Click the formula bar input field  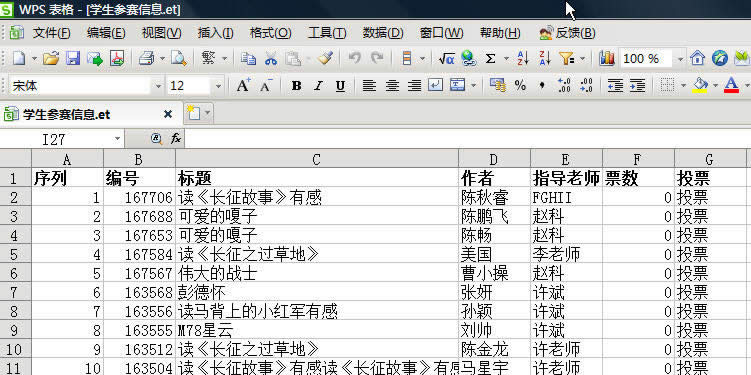tap(467, 139)
